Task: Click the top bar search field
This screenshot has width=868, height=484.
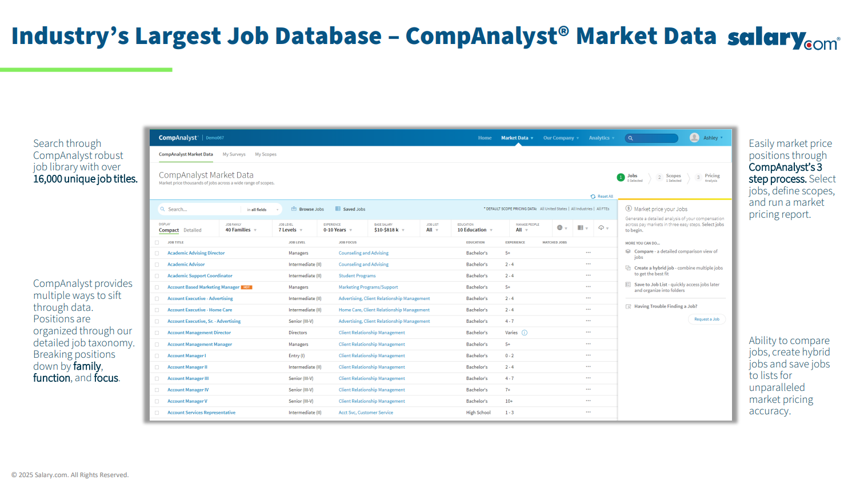Action: pos(651,138)
